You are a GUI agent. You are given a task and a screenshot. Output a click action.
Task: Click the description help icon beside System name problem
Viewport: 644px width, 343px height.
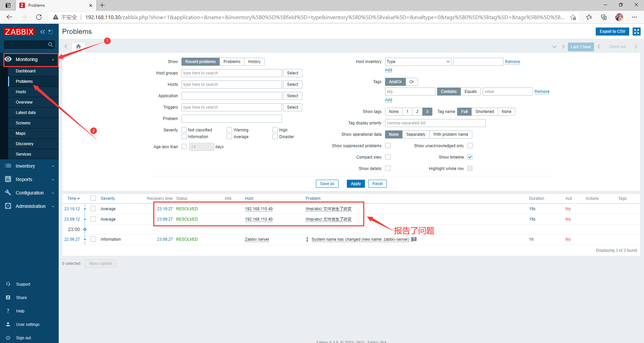414,239
